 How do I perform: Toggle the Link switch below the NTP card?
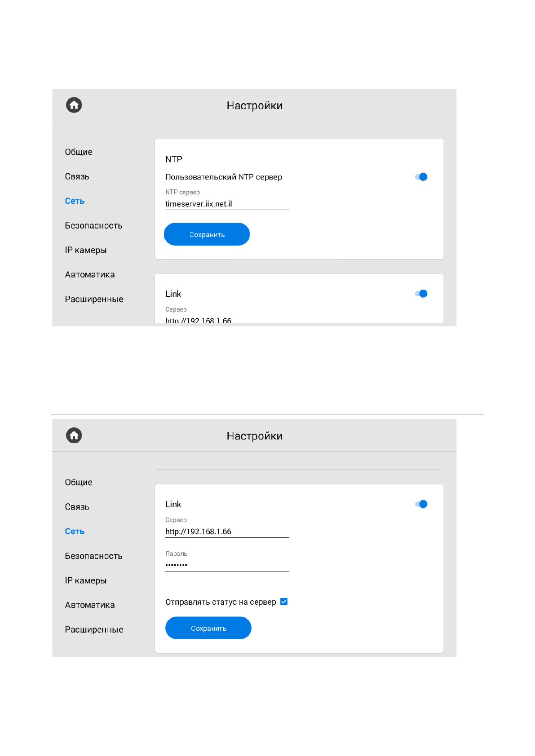tap(421, 294)
